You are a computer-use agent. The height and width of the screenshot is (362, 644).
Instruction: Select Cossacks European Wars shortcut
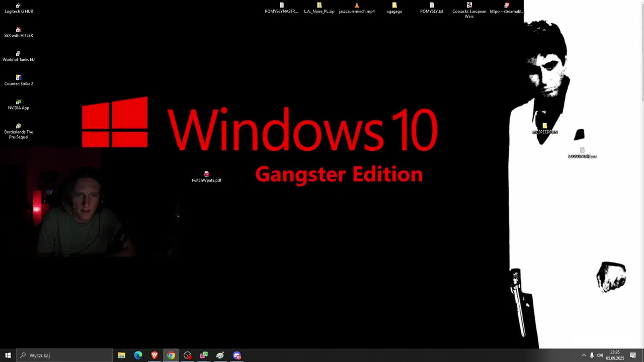coord(469,11)
